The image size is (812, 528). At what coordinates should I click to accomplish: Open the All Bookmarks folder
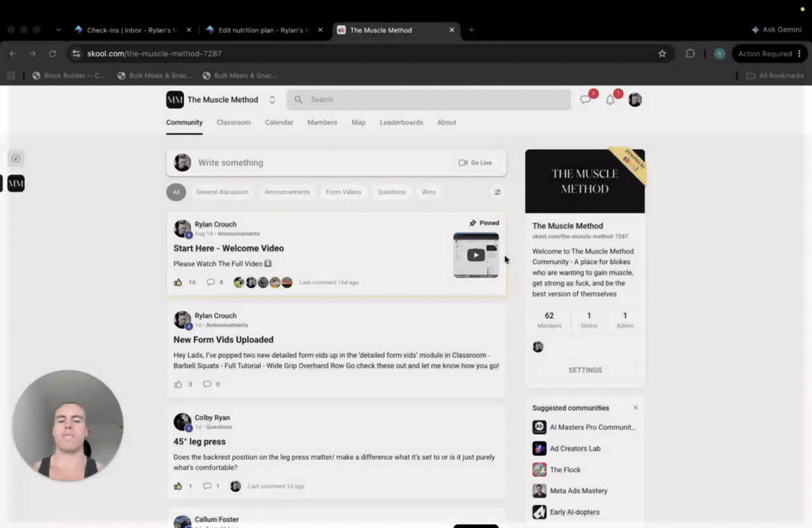pyautogui.click(x=775, y=75)
